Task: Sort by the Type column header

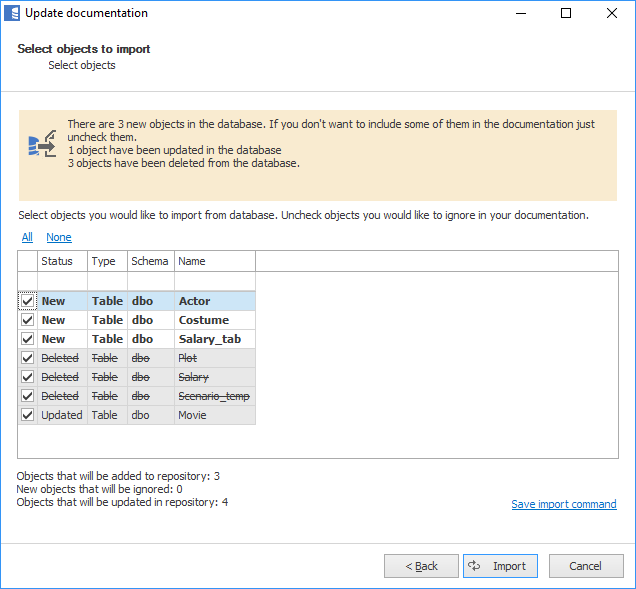Action: 104,261
